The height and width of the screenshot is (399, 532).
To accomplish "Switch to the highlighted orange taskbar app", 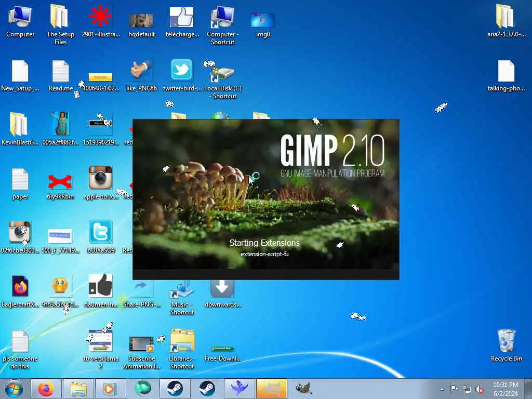I will 272,389.
